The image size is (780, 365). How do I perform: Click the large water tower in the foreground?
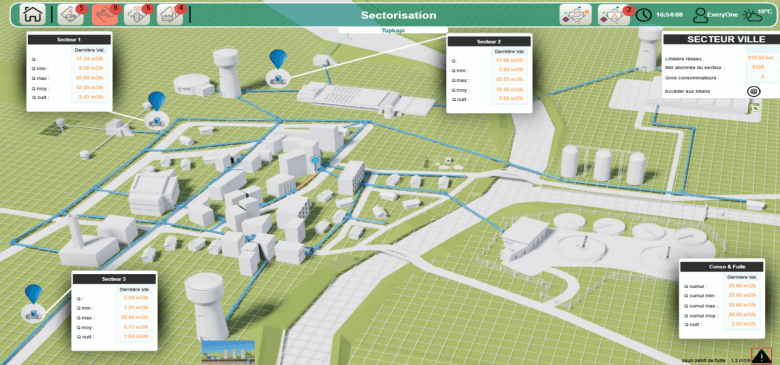(x=206, y=306)
